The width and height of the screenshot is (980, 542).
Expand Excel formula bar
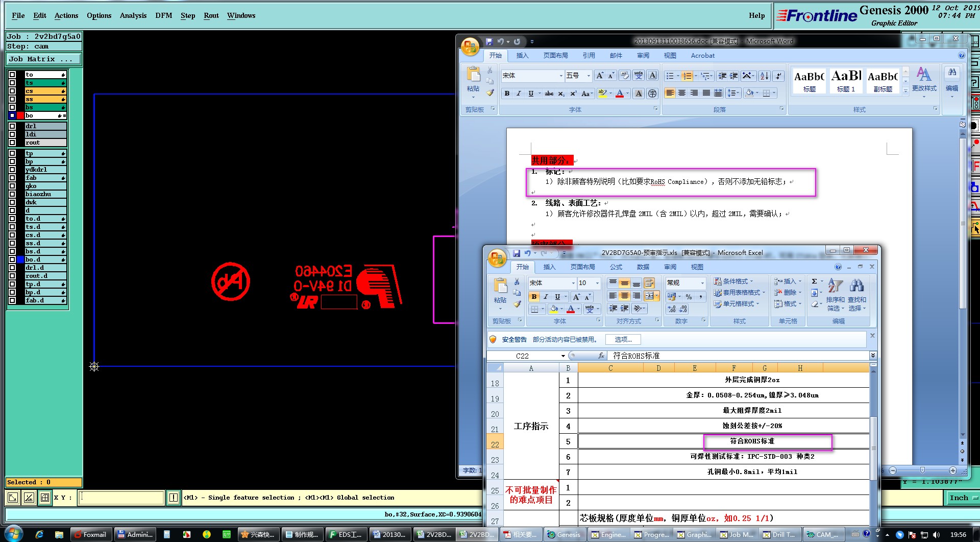point(873,356)
